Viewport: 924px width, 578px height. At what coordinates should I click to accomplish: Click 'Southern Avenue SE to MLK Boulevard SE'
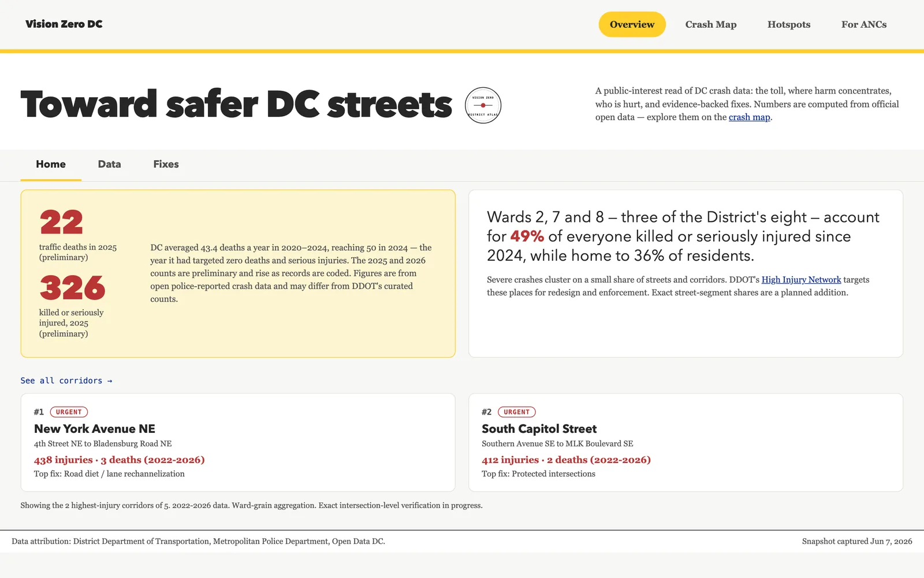pyautogui.click(x=557, y=444)
